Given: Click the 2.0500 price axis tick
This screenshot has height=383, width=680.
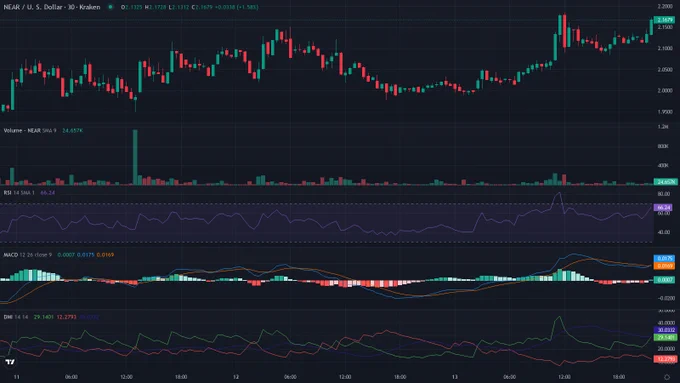Looking at the screenshot, I should [x=665, y=70].
